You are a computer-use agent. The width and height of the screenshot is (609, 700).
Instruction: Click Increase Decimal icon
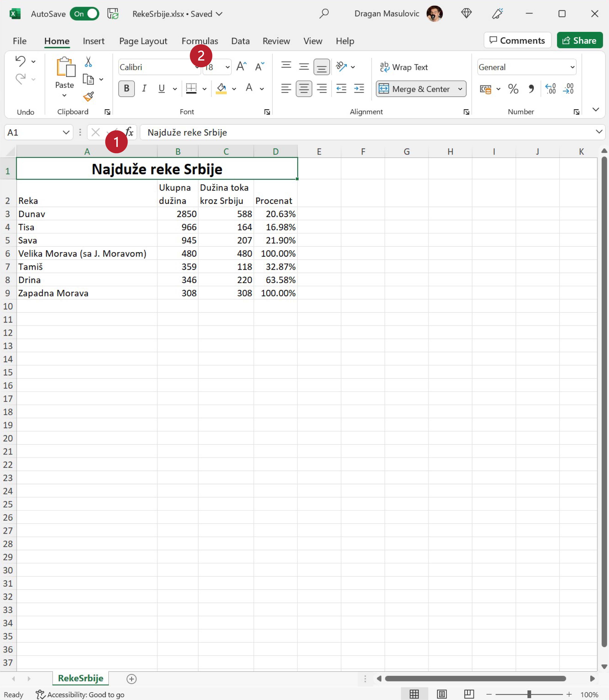tap(550, 89)
